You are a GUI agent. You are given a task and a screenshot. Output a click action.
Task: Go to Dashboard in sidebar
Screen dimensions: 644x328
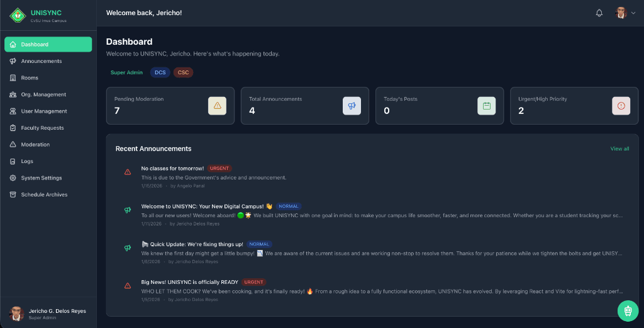[x=48, y=45]
